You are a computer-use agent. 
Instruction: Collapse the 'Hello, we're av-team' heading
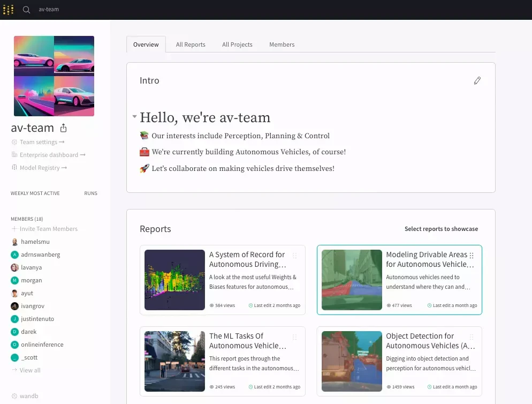tap(134, 115)
